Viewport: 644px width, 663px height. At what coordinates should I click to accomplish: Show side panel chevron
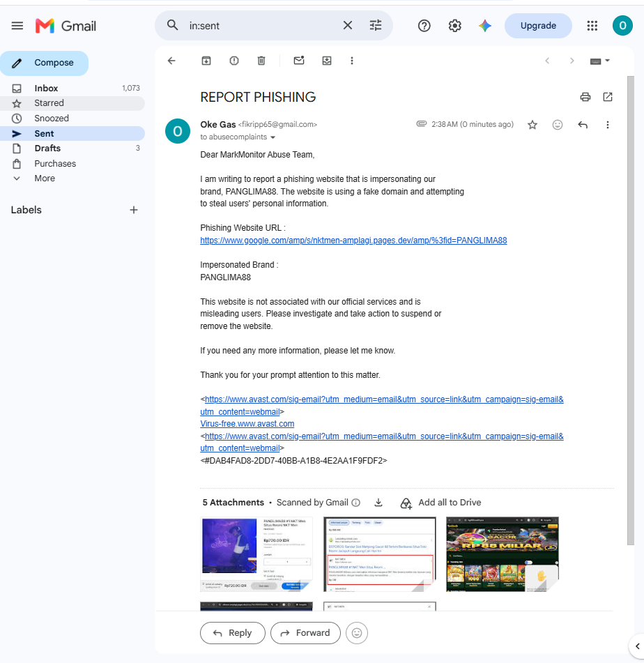tap(637, 646)
